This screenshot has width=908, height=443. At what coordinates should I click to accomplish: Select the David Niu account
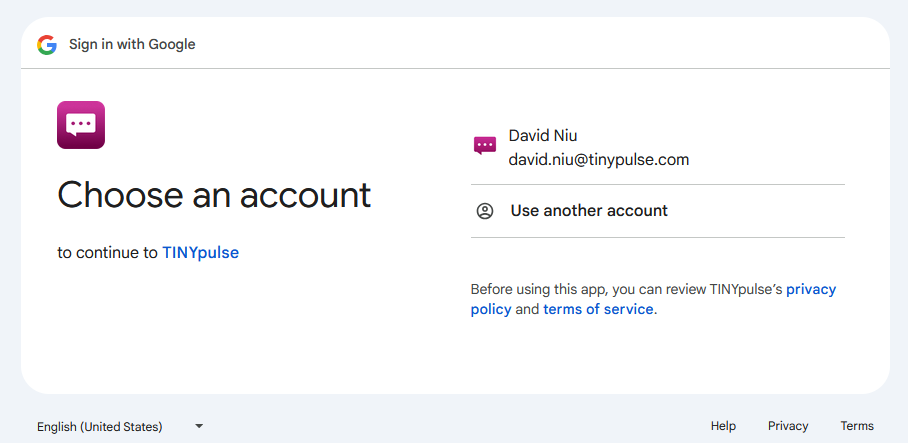pyautogui.click(x=658, y=148)
